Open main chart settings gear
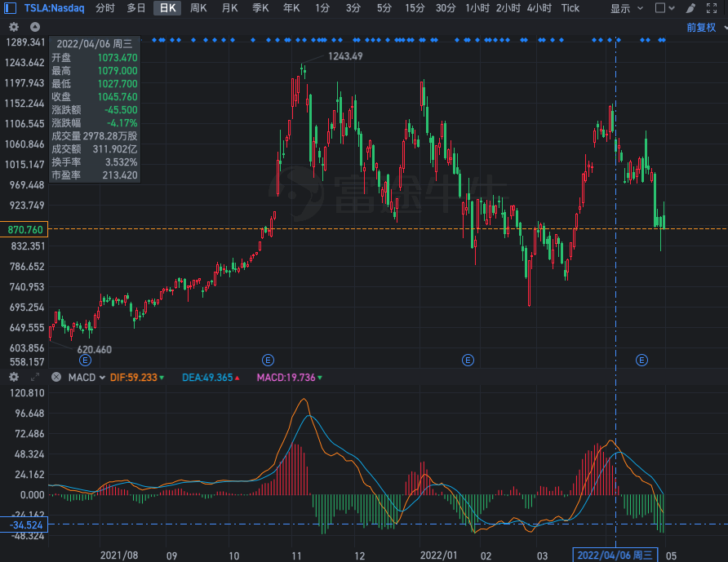The width and height of the screenshot is (728, 562). click(x=14, y=27)
